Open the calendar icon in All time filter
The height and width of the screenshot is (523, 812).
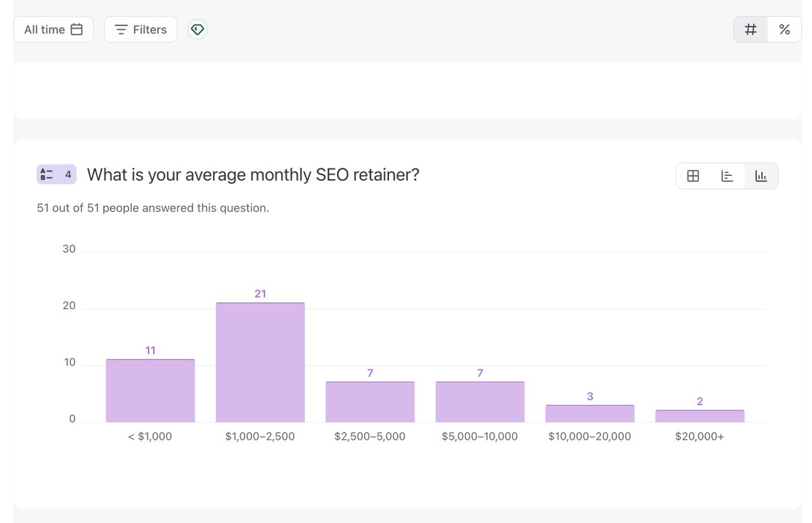coord(78,29)
